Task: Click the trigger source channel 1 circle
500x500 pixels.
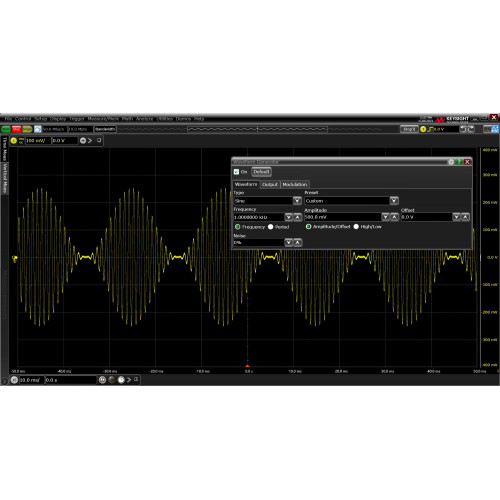Action: [x=423, y=129]
